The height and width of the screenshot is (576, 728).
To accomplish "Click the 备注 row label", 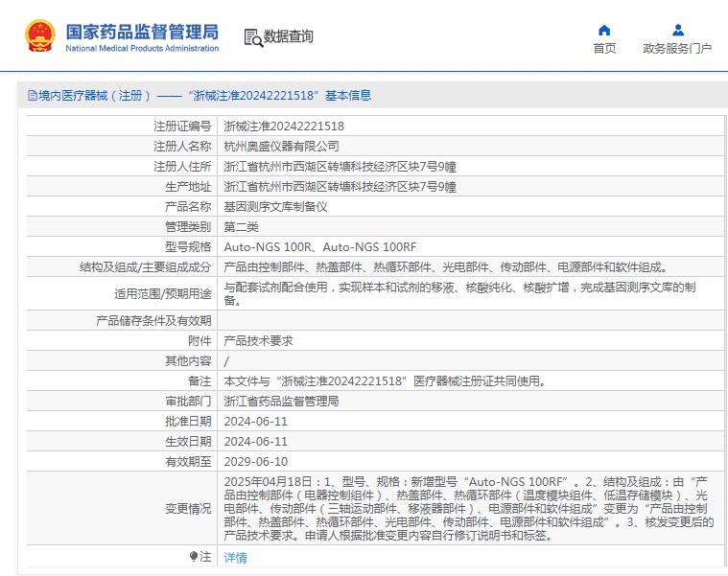I will (x=200, y=381).
